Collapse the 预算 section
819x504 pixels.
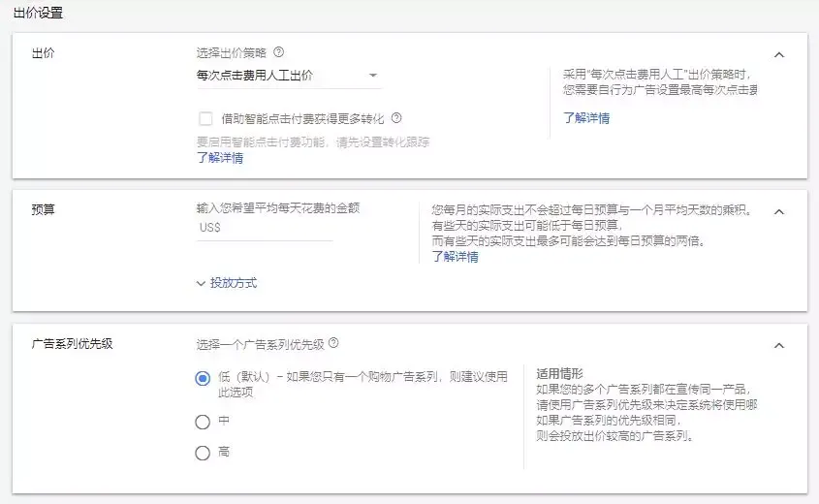click(x=779, y=211)
